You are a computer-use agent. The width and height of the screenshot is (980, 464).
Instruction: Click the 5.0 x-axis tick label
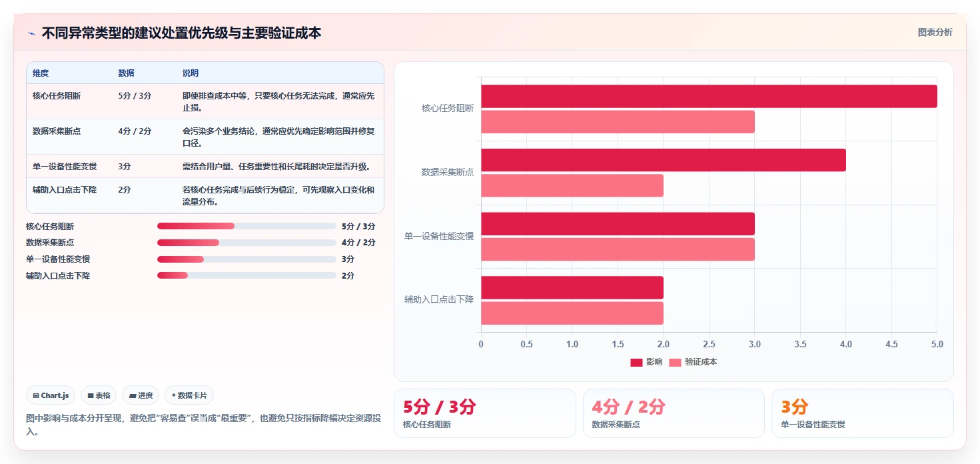937,345
